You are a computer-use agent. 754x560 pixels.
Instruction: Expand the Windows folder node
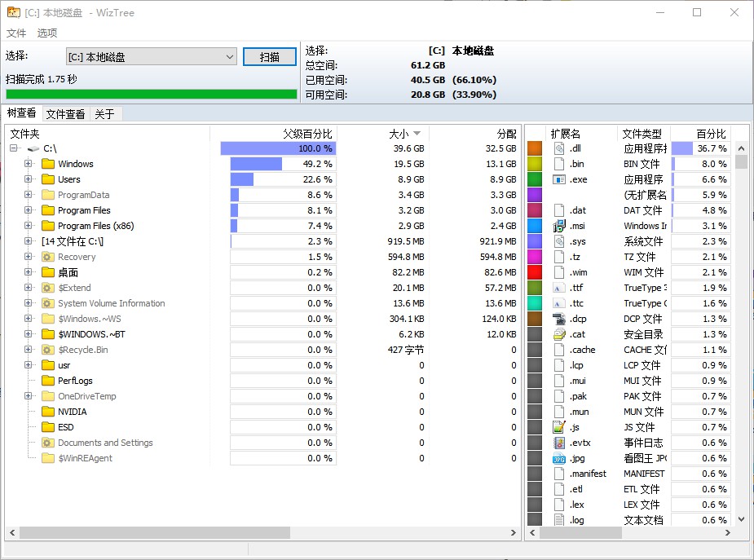[x=29, y=164]
